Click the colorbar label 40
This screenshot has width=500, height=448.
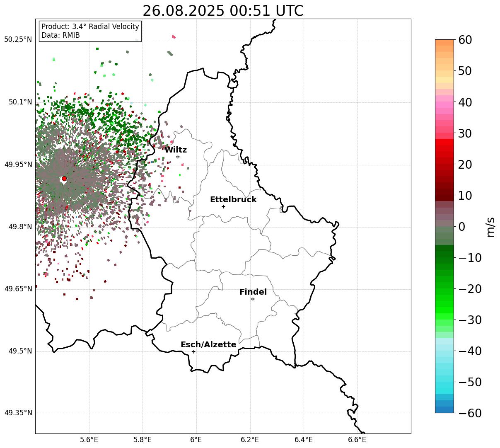[464, 102]
